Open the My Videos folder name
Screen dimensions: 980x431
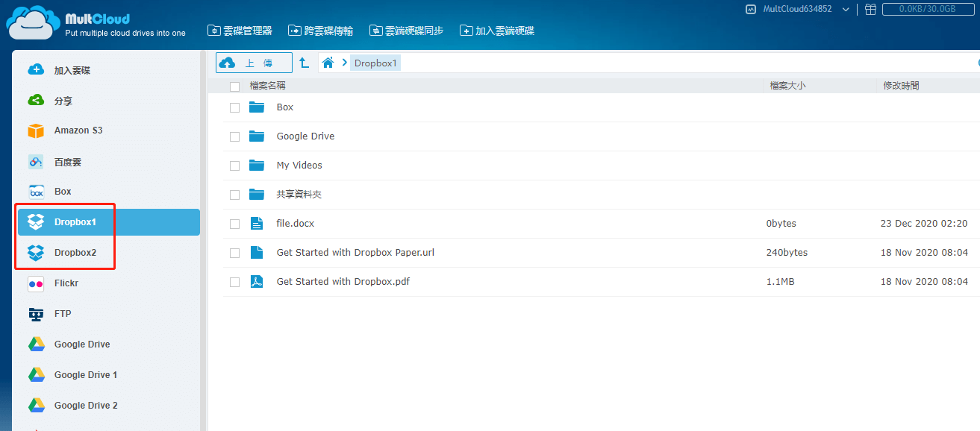click(x=299, y=166)
